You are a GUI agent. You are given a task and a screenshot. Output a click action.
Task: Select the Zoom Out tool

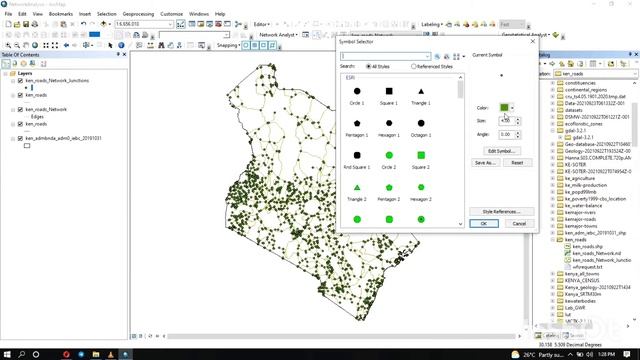click(17, 45)
